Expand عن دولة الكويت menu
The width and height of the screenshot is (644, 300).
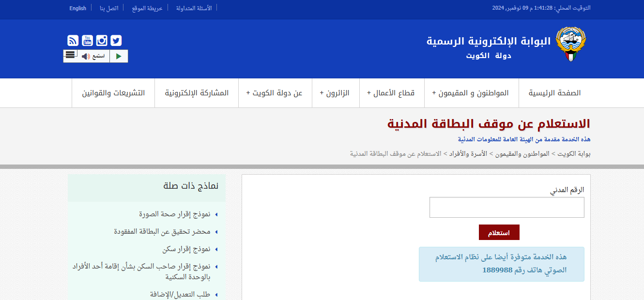point(275,93)
